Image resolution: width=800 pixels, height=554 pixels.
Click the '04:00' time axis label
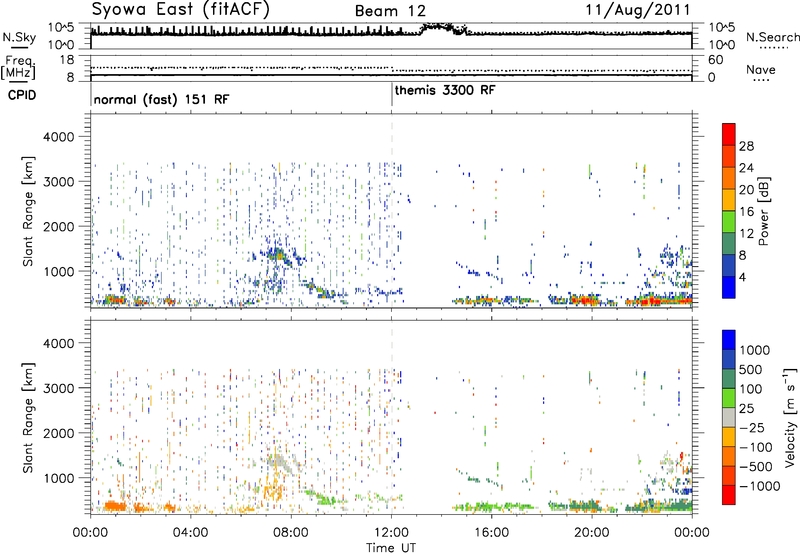pos(190,533)
